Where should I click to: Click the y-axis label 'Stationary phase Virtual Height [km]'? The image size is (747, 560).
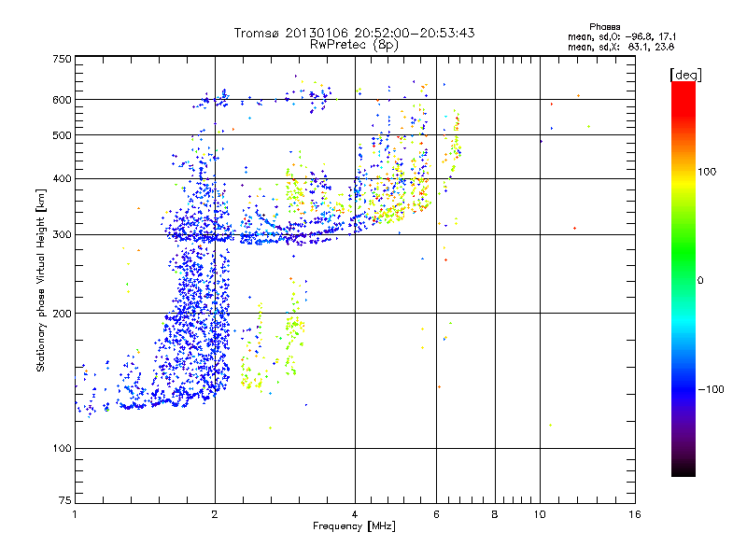click(41, 280)
